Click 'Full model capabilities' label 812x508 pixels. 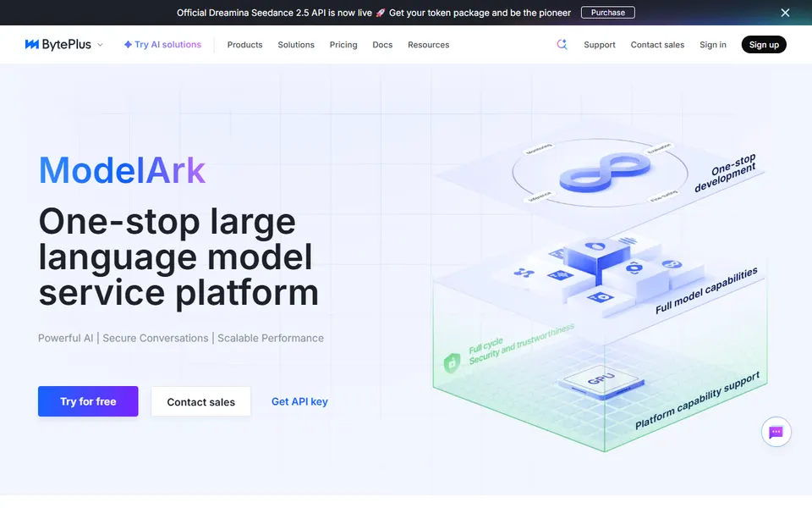pyautogui.click(x=706, y=290)
